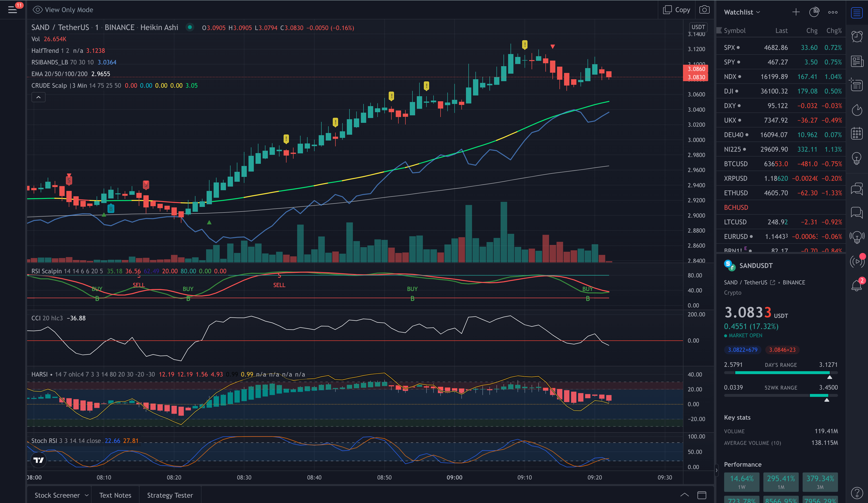Open the Help question mark icon

click(857, 493)
